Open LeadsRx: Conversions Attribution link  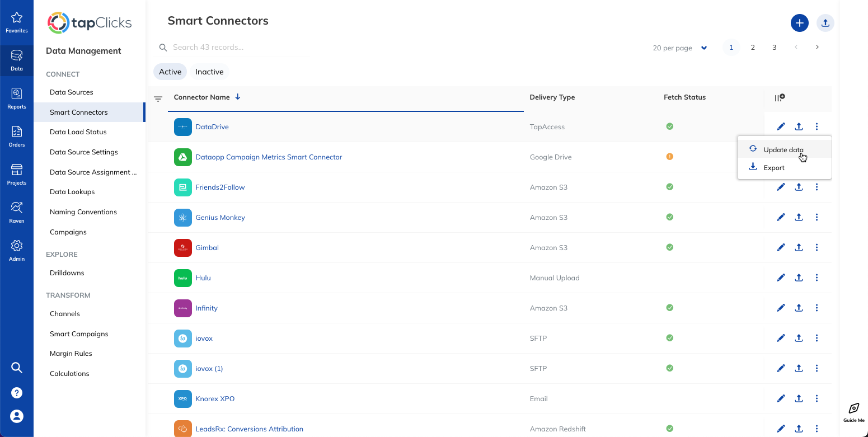pos(249,429)
